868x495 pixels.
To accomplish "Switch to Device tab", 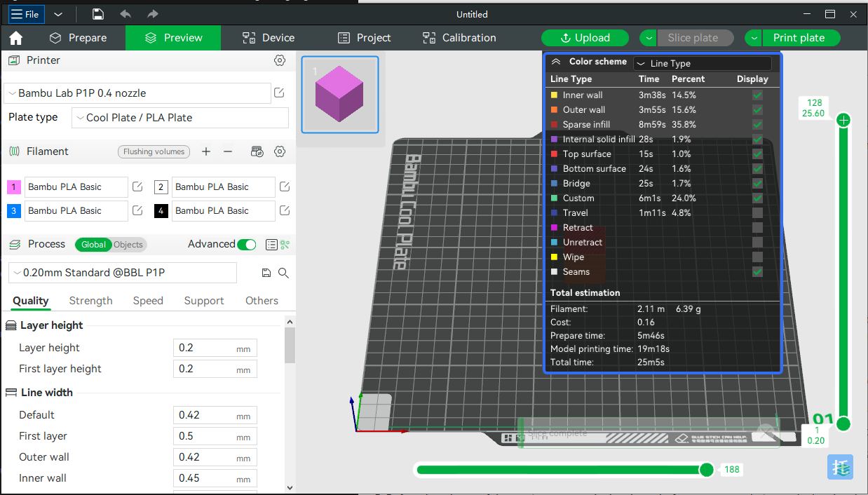I will 269,38.
